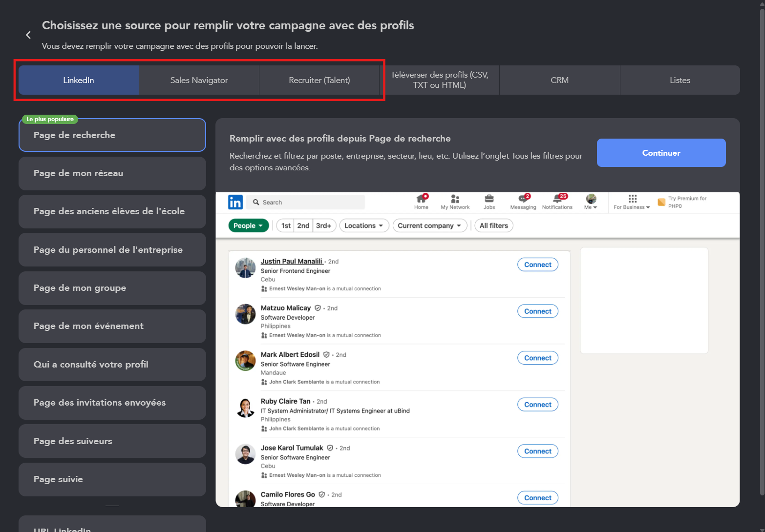
Task: Open My Network icon
Action: pyautogui.click(x=455, y=202)
